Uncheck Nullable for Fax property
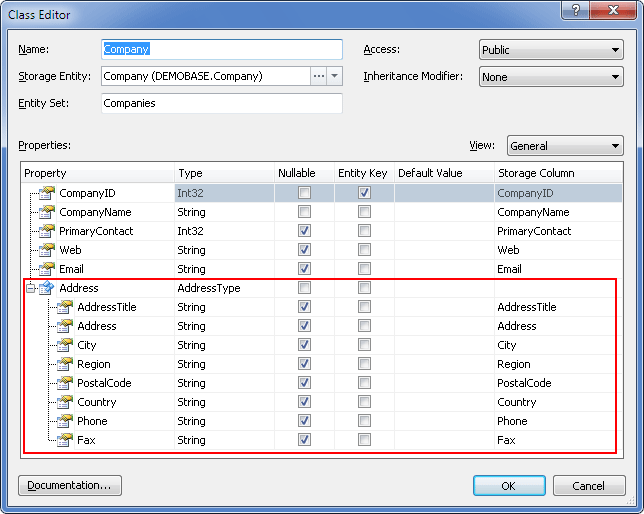Viewport: 644px width, 514px height. tap(304, 440)
